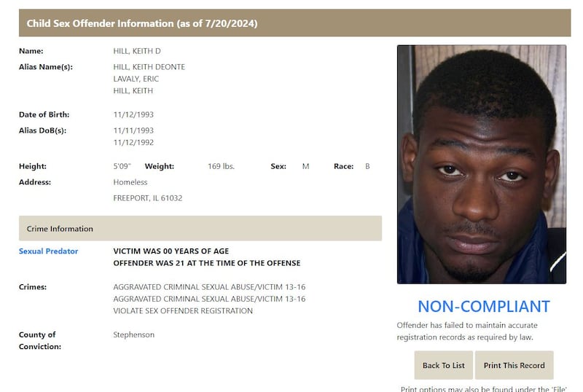Click the offender photo thumbnail
583x392 pixels.
(x=482, y=165)
